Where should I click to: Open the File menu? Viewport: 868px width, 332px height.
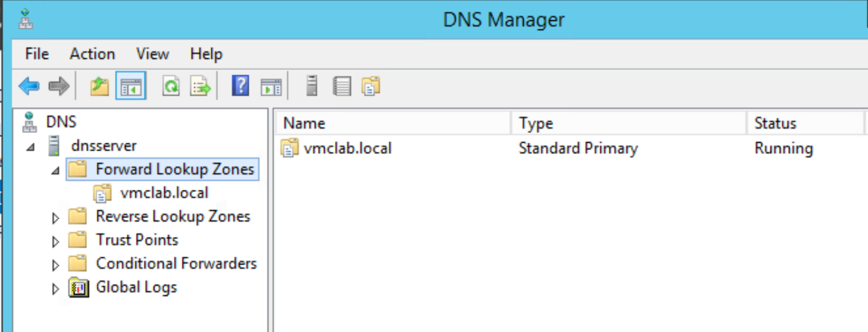37,54
